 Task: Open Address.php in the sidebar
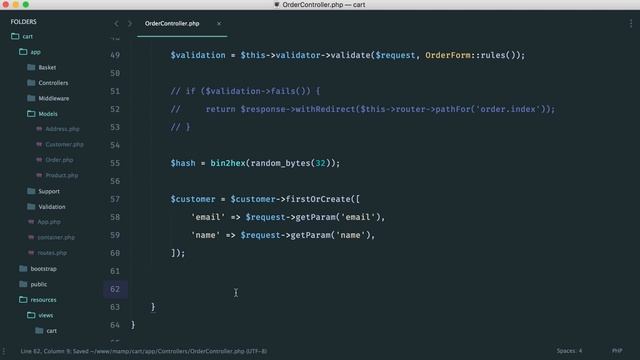[x=62, y=129]
